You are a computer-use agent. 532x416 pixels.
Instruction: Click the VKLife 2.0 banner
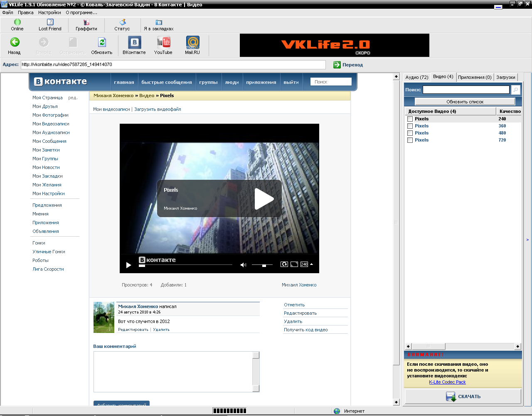point(335,45)
